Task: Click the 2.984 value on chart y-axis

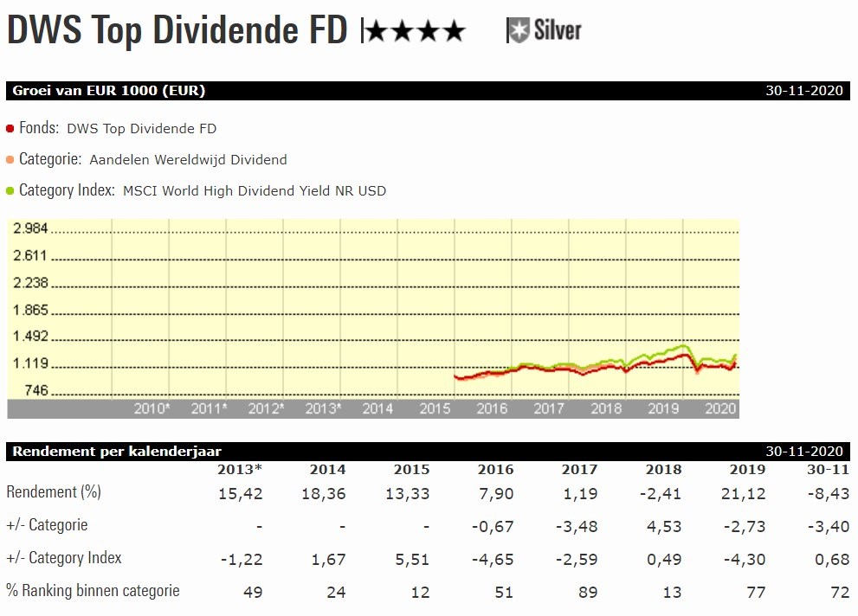Action: (x=30, y=229)
